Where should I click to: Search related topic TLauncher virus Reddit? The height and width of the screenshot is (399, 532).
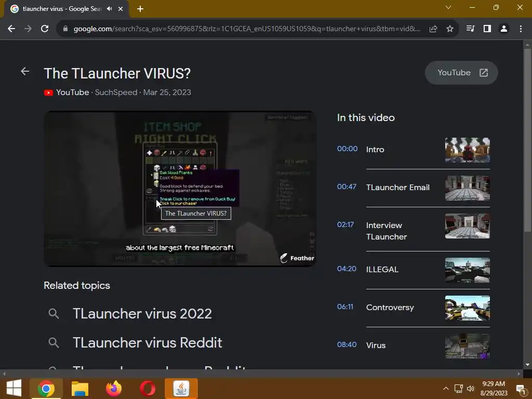point(147,343)
